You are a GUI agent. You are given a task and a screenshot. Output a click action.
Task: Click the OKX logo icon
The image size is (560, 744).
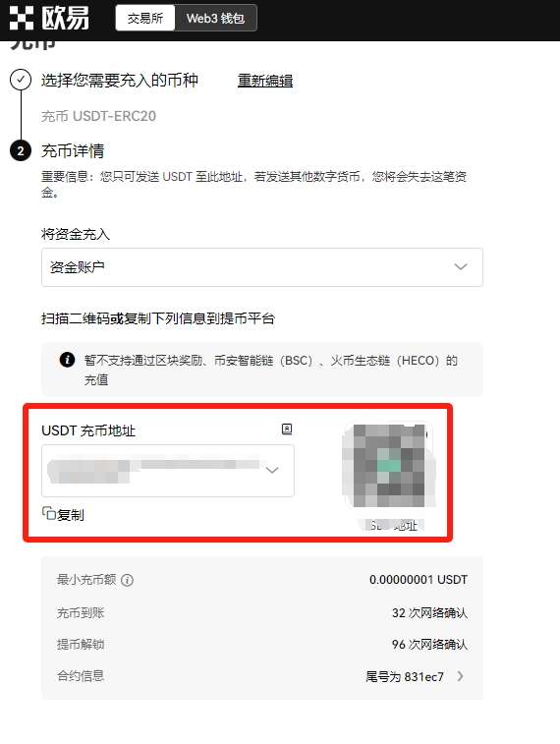[x=22, y=18]
